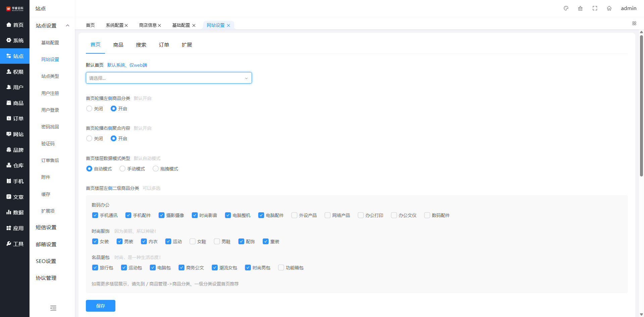Switch to the 扩展 settings tab
The width and height of the screenshot is (644, 317).
point(186,45)
